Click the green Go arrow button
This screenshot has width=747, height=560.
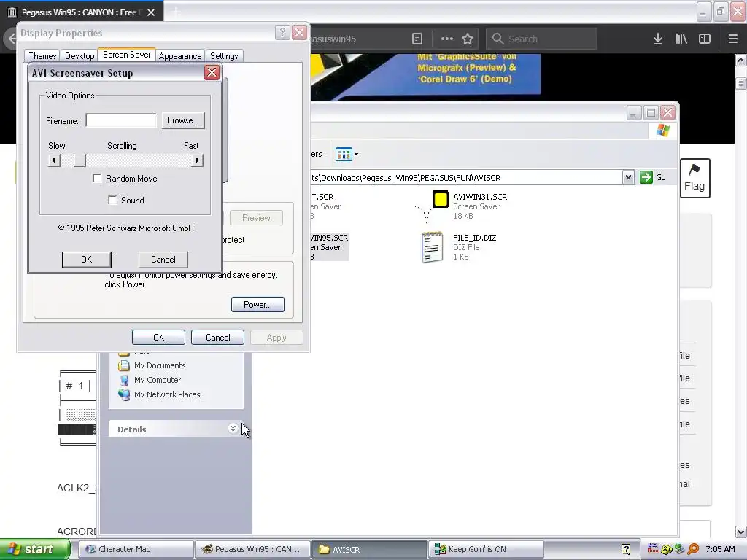tap(646, 178)
